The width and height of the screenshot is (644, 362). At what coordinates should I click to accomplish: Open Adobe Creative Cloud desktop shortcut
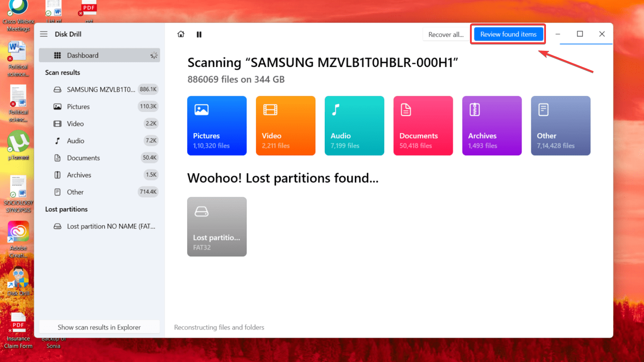click(18, 239)
